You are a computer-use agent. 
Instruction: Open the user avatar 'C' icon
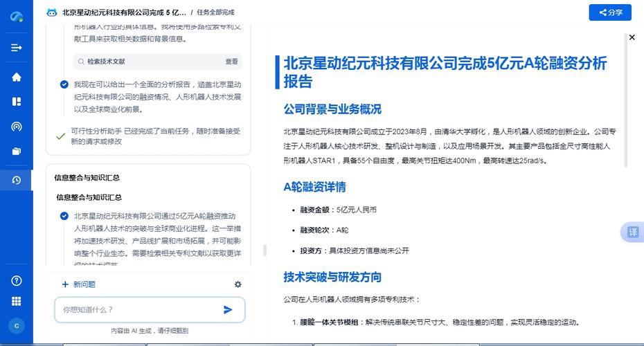coord(17,326)
